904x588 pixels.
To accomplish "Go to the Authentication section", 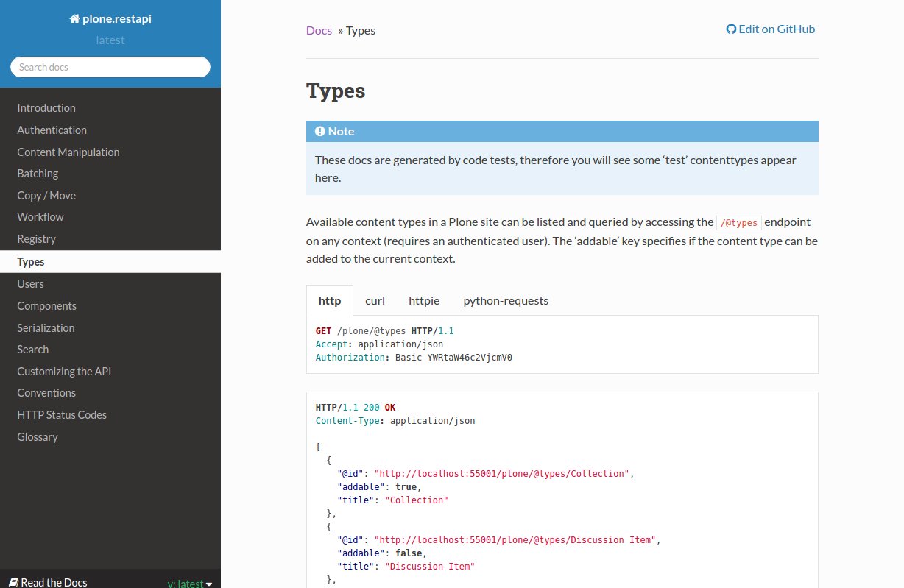I will click(52, 130).
